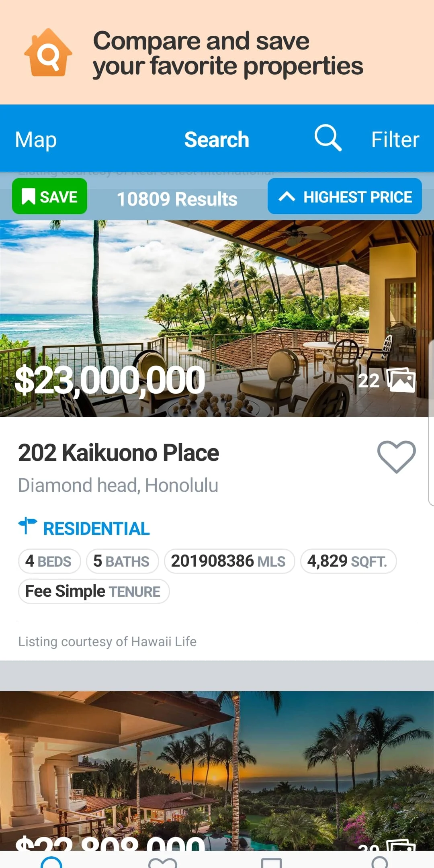The height and width of the screenshot is (868, 434).
Task: Tap the 10809 Results count label
Action: 177,199
